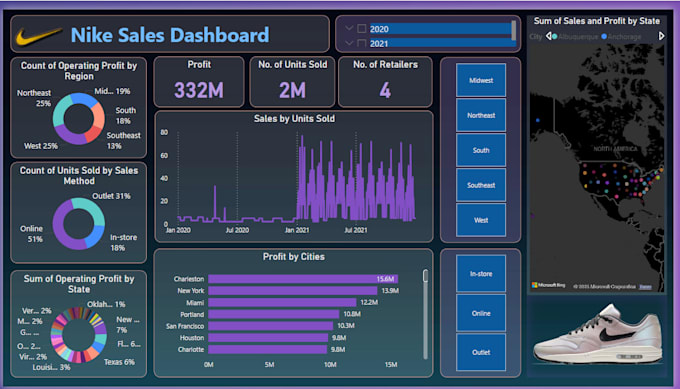Click Albuquerque legend color dot
Viewport: 680px width, 389px height.
click(555, 36)
